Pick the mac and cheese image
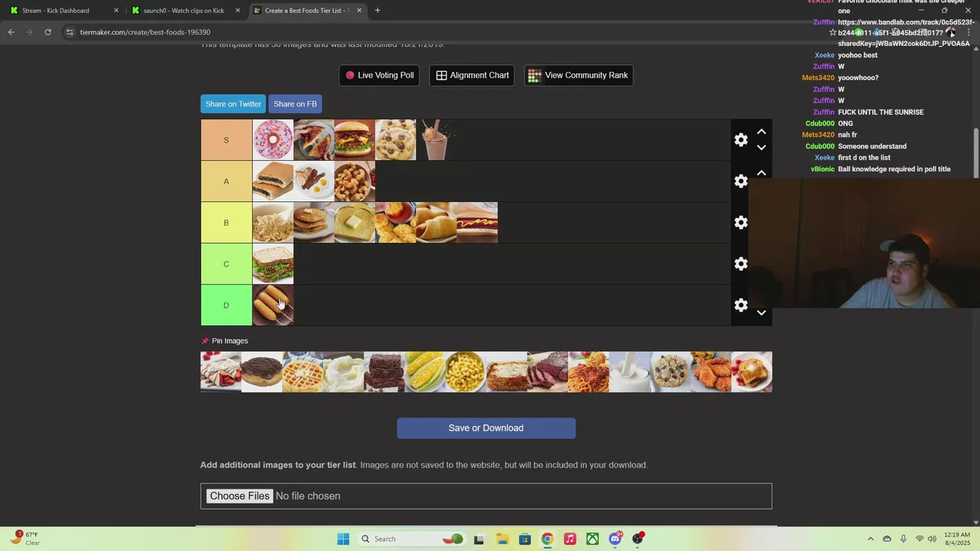 [465, 372]
